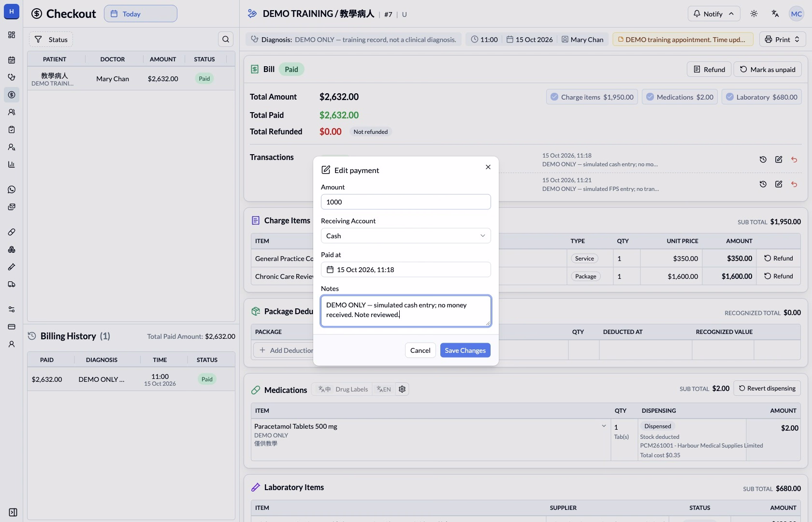This screenshot has width=812, height=522.
Task: Open the delivery truck sidebar icon
Action: [12, 284]
